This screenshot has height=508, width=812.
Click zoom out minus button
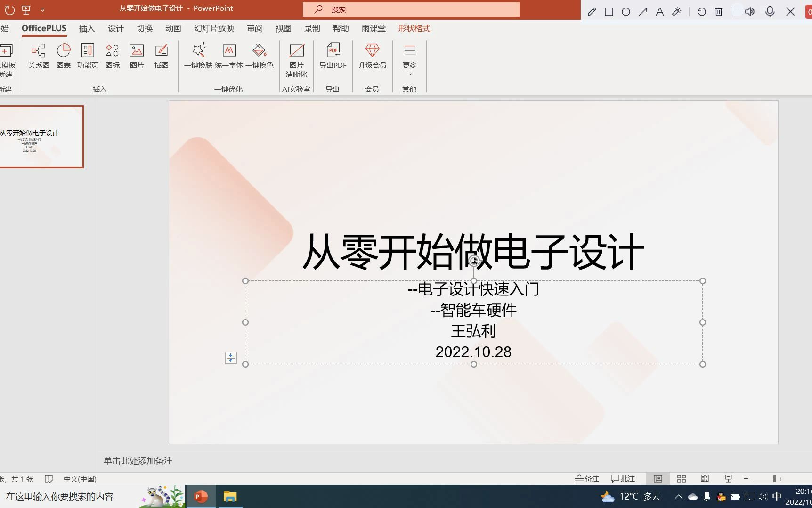[746, 479]
